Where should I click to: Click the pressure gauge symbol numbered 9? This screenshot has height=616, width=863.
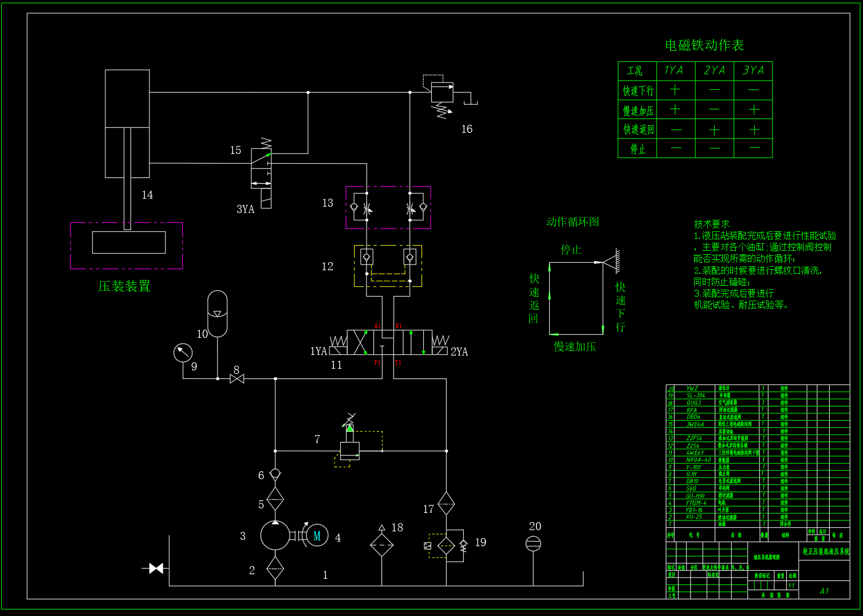pos(183,352)
